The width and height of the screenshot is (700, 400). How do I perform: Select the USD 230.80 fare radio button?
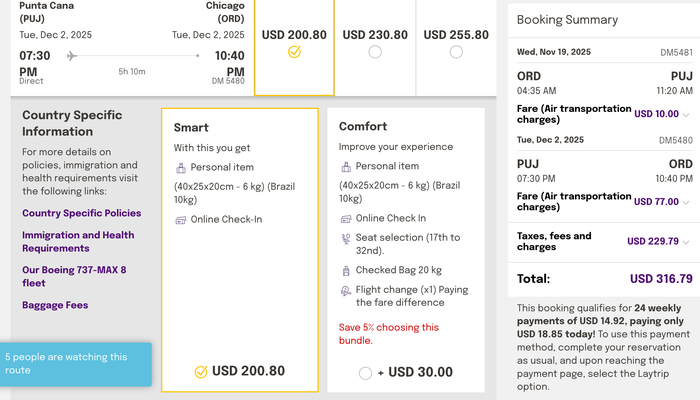[375, 52]
